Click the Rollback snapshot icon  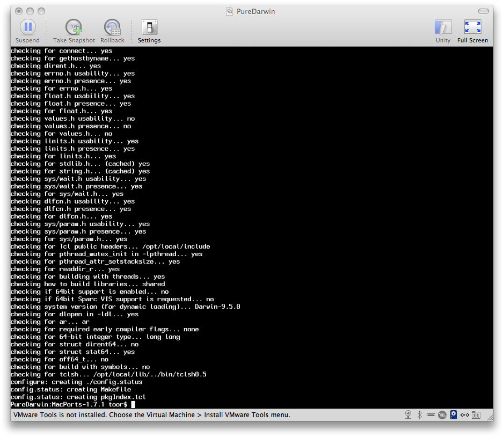(x=112, y=31)
